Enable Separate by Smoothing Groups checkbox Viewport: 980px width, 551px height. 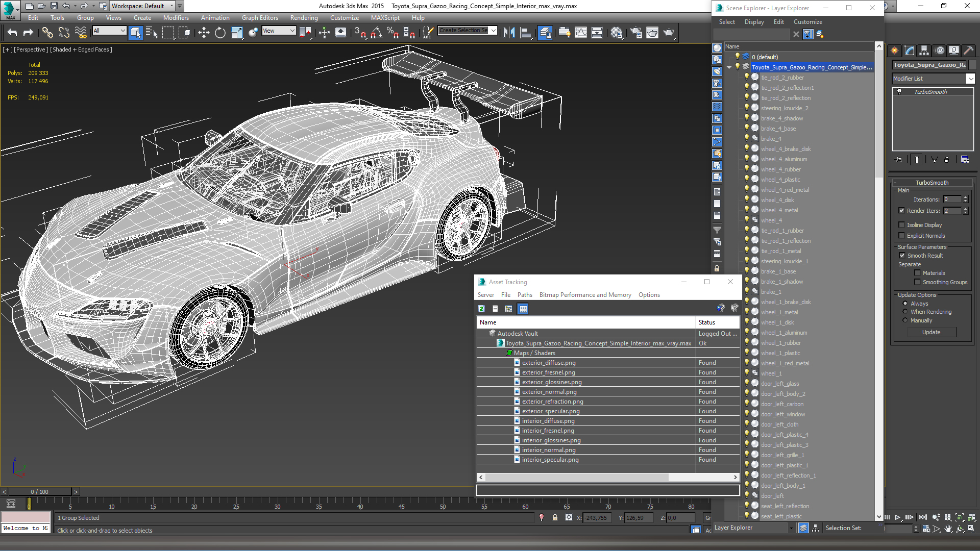click(x=917, y=282)
